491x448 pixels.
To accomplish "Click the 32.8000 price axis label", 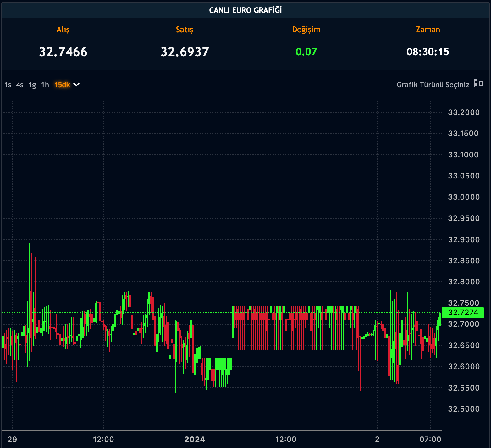I will 464,282.
